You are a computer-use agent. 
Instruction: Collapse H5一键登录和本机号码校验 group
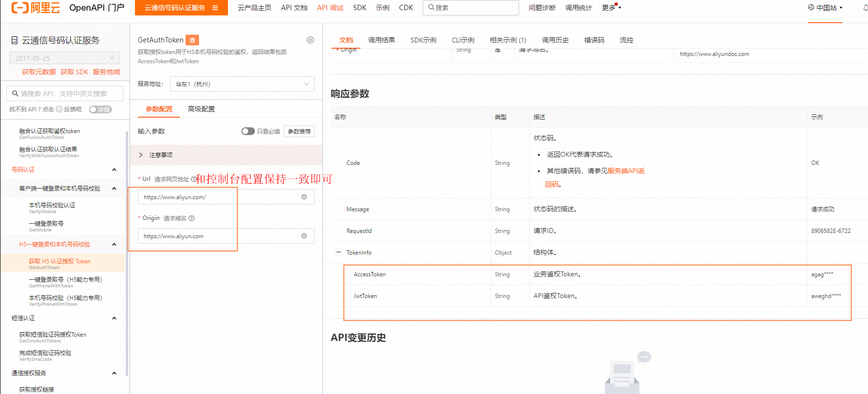point(114,245)
